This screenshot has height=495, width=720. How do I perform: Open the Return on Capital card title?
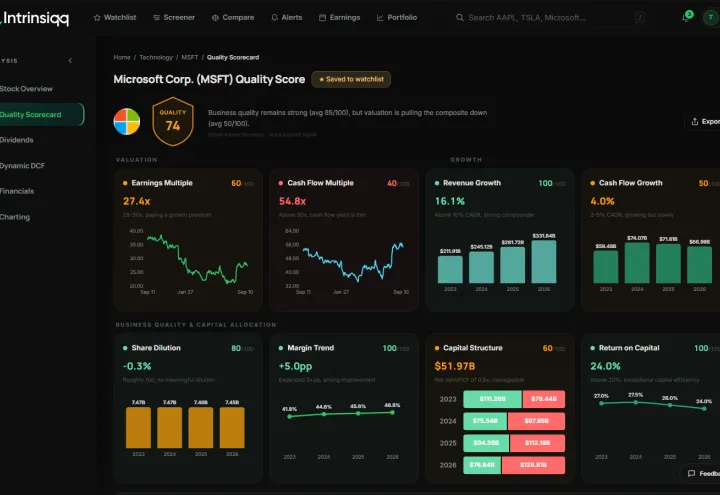pos(629,348)
